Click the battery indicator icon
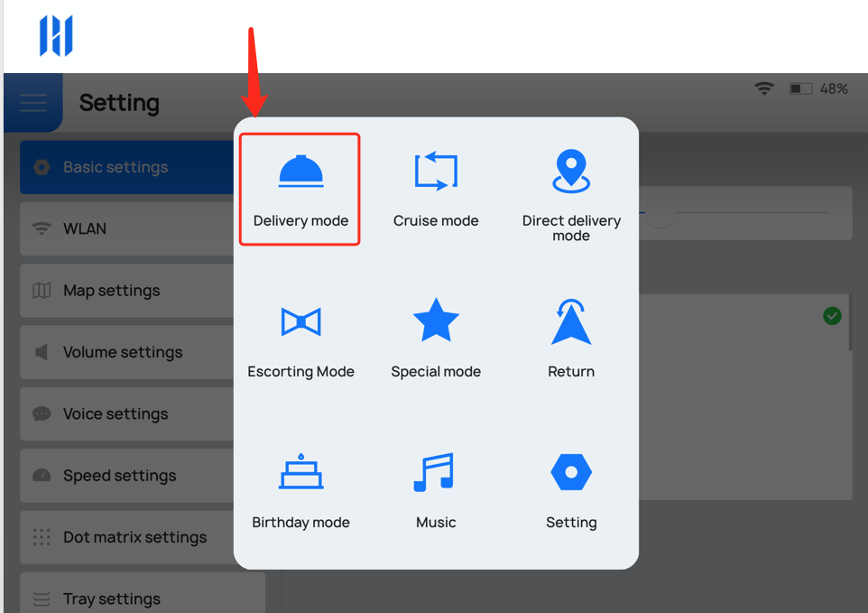 click(x=800, y=88)
